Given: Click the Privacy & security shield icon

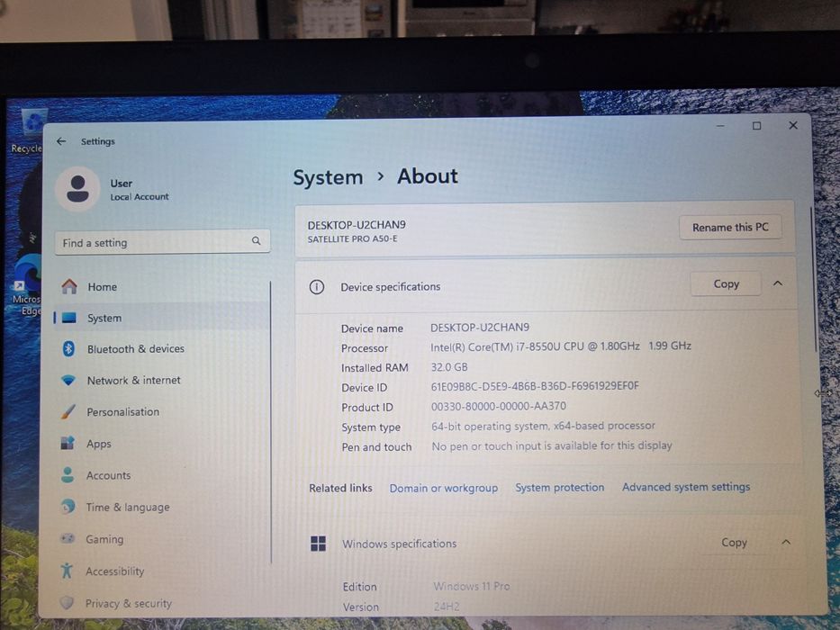Looking at the screenshot, I should coord(67,603).
